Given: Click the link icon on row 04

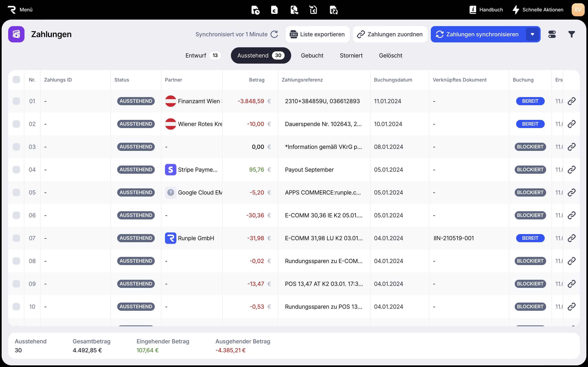Looking at the screenshot, I should tap(571, 170).
